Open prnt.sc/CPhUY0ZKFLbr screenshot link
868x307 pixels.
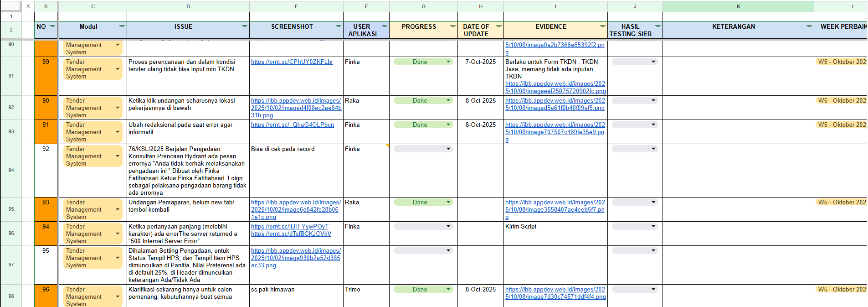point(292,62)
